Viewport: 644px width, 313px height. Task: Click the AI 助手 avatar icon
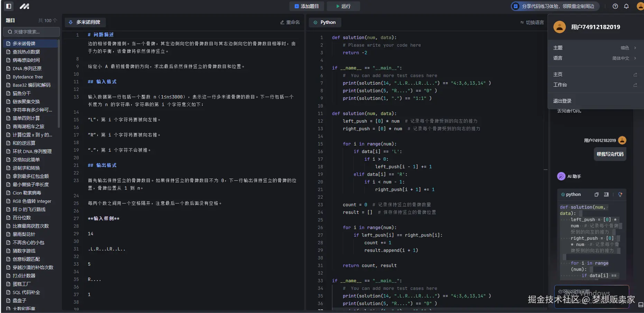pyautogui.click(x=561, y=176)
